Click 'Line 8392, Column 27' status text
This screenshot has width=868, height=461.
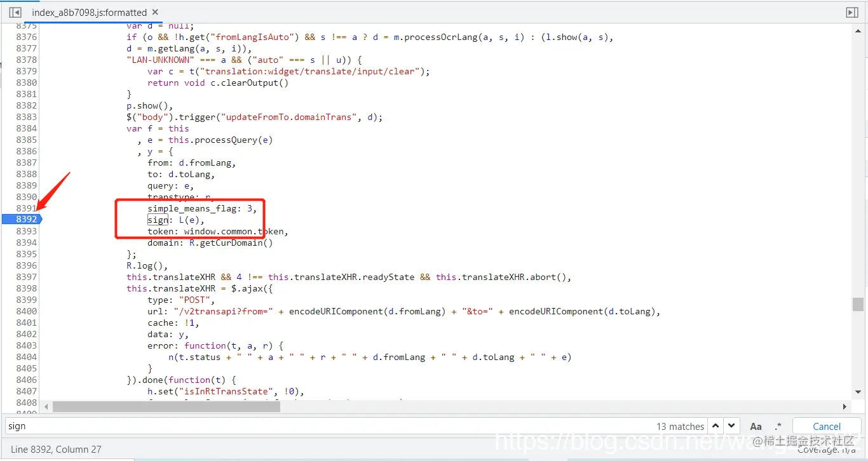pos(56,449)
